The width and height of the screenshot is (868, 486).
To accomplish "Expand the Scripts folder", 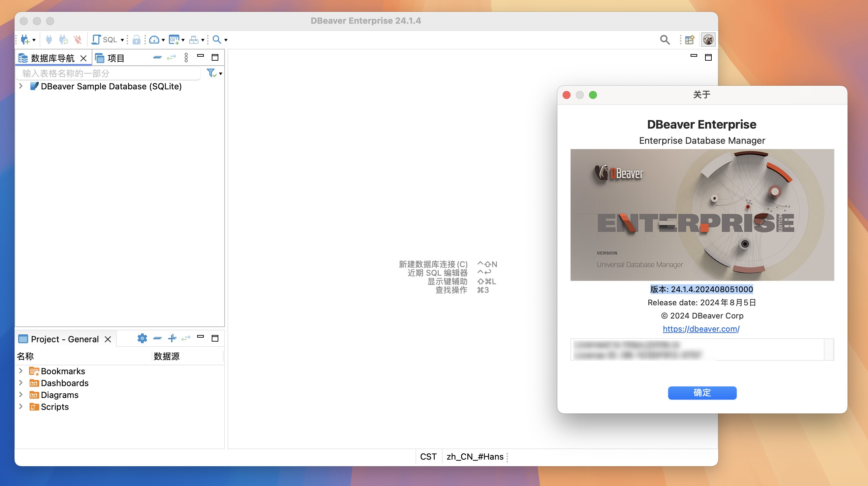I will [21, 407].
